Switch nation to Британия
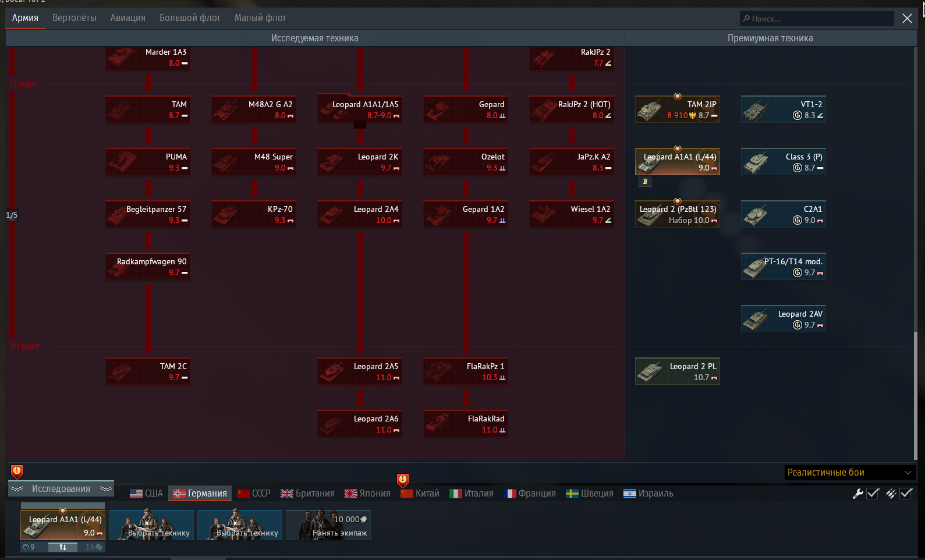Image resolution: width=925 pixels, height=560 pixels. (x=307, y=494)
